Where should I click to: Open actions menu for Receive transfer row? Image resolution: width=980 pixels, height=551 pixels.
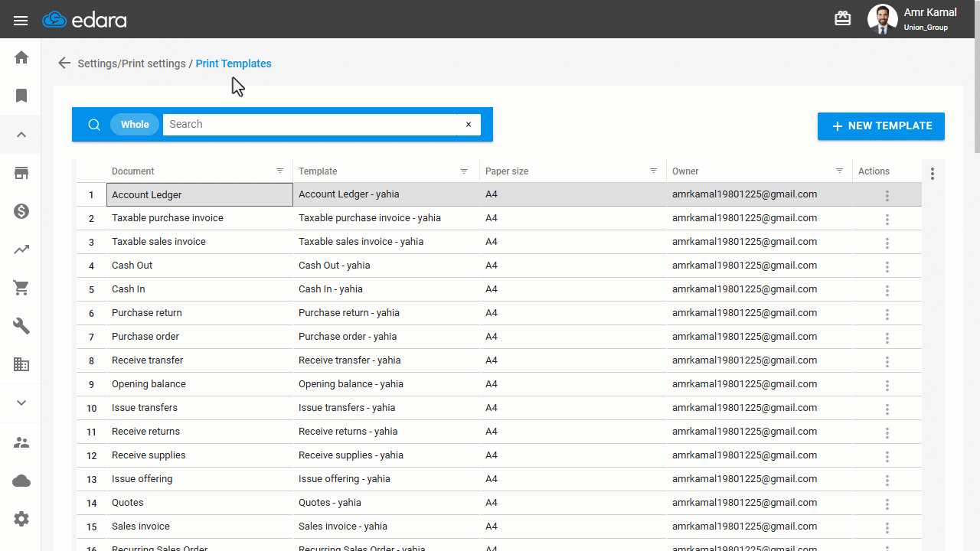(887, 362)
